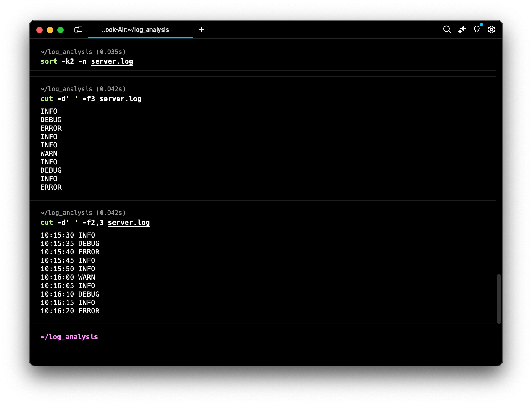Click server.log in cut -f3 command

(121, 99)
